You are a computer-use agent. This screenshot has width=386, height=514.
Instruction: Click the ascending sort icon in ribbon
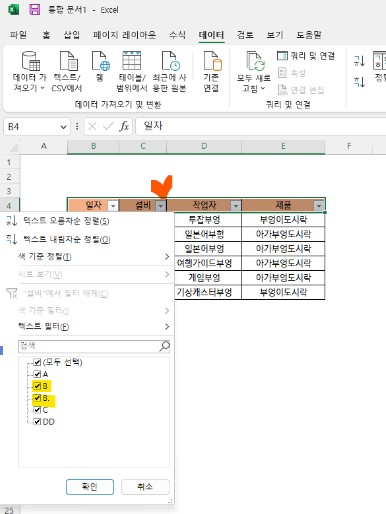(359, 61)
